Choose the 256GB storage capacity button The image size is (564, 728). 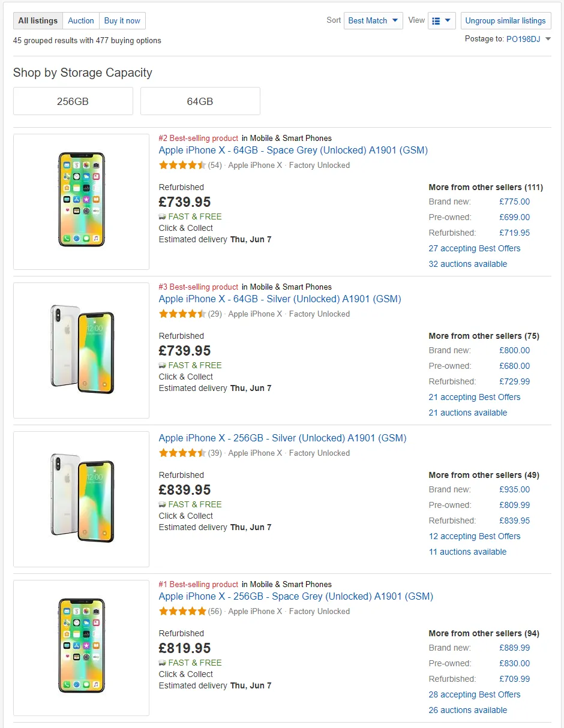pos(73,101)
